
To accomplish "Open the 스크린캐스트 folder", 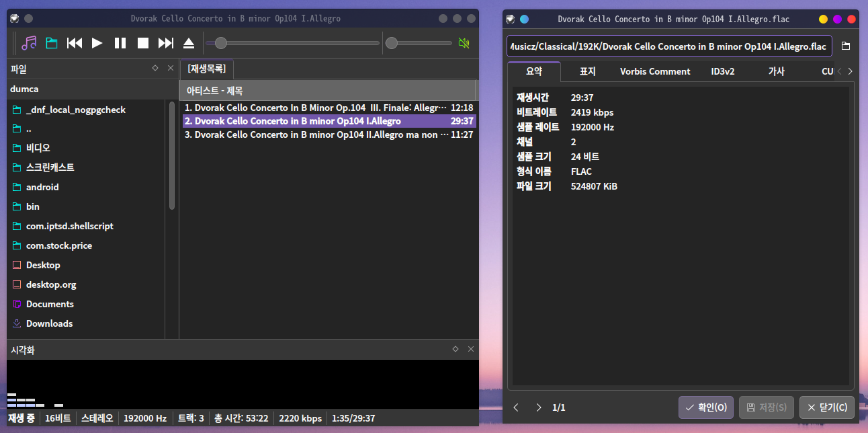I will (x=50, y=167).
